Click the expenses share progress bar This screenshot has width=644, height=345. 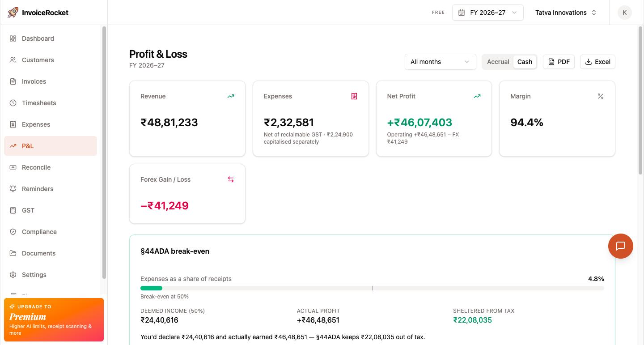tap(372, 288)
